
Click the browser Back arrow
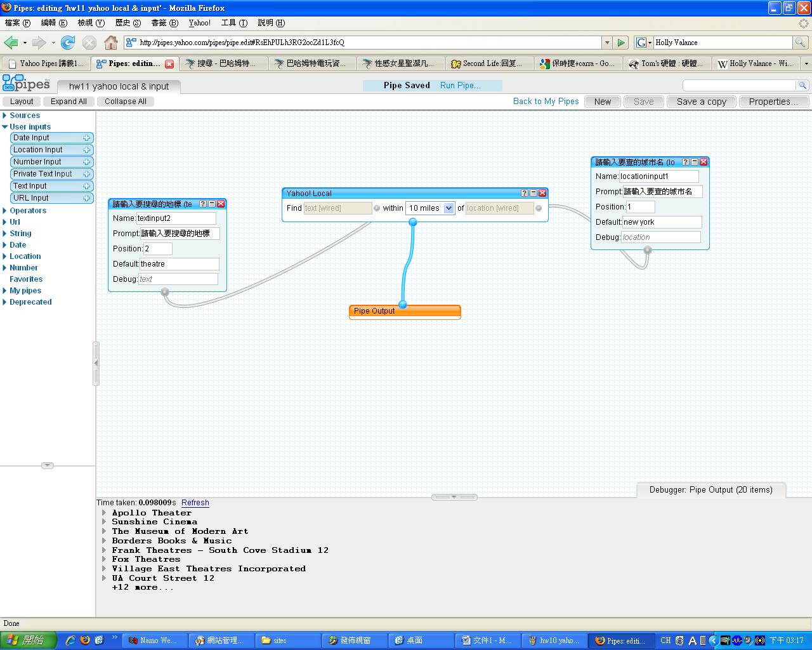coord(11,43)
